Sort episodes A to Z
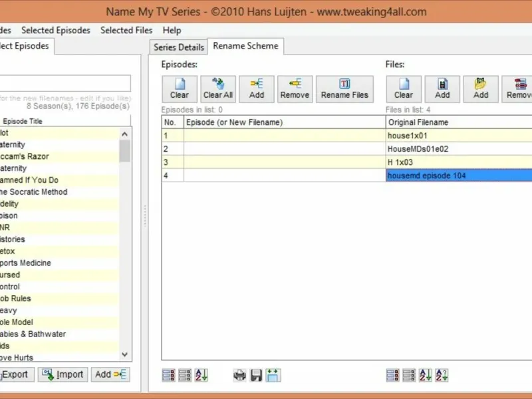Image resolution: width=532 pixels, height=399 pixels. 201,375
